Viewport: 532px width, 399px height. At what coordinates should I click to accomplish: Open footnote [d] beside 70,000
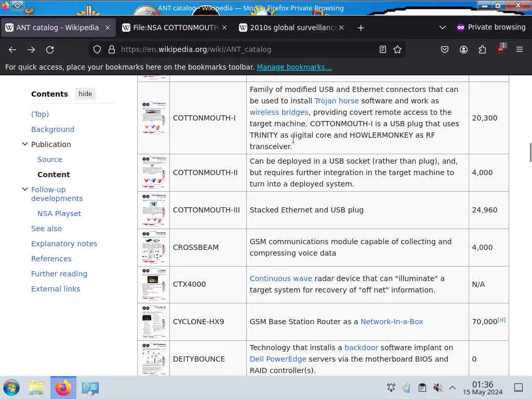tap(501, 320)
